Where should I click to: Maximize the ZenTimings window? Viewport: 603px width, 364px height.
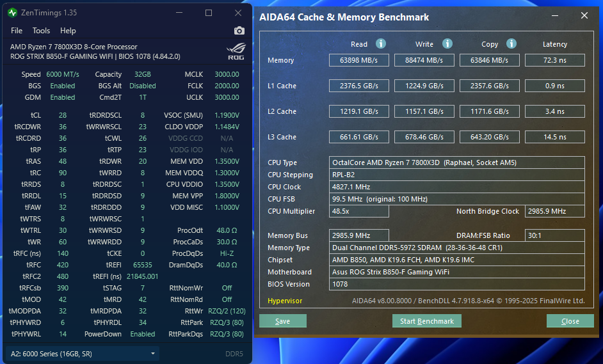209,13
